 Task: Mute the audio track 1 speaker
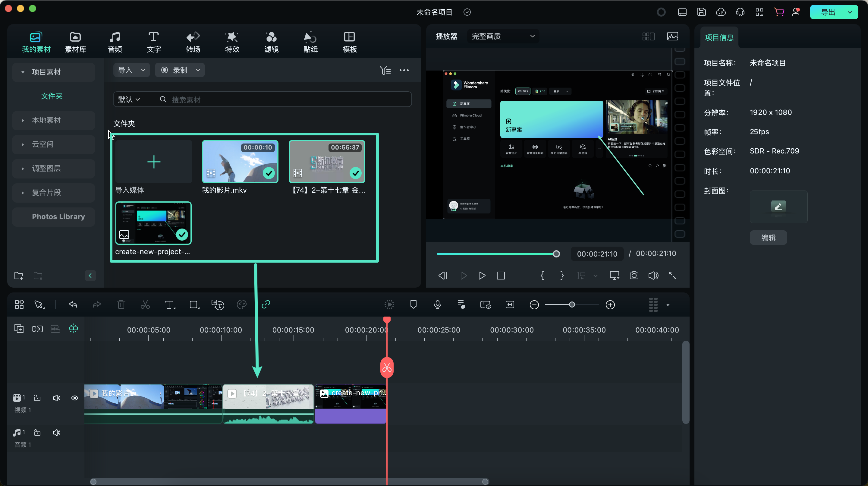[57, 432]
